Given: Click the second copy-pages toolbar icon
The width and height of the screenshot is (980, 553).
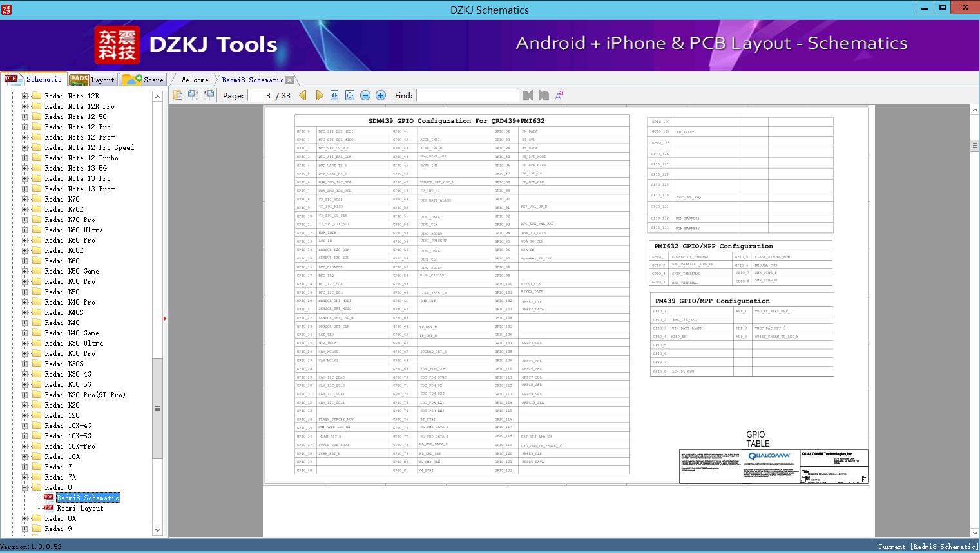Looking at the screenshot, I should (x=193, y=95).
